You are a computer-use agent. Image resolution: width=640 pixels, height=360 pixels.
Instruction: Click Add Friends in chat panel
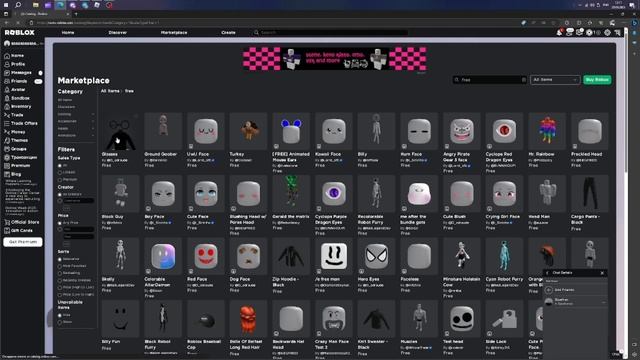coord(564,290)
